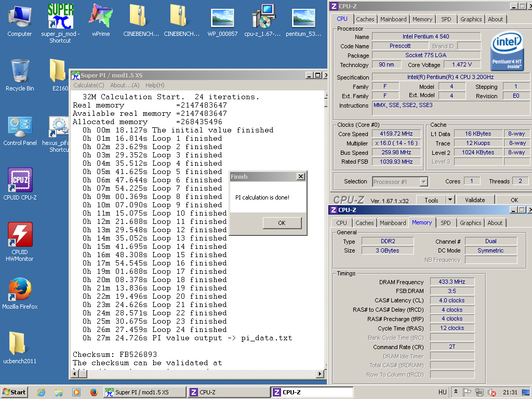Open the CPUID CPU-Z desktop shortcut
The height and width of the screenshot is (399, 532).
click(20, 183)
